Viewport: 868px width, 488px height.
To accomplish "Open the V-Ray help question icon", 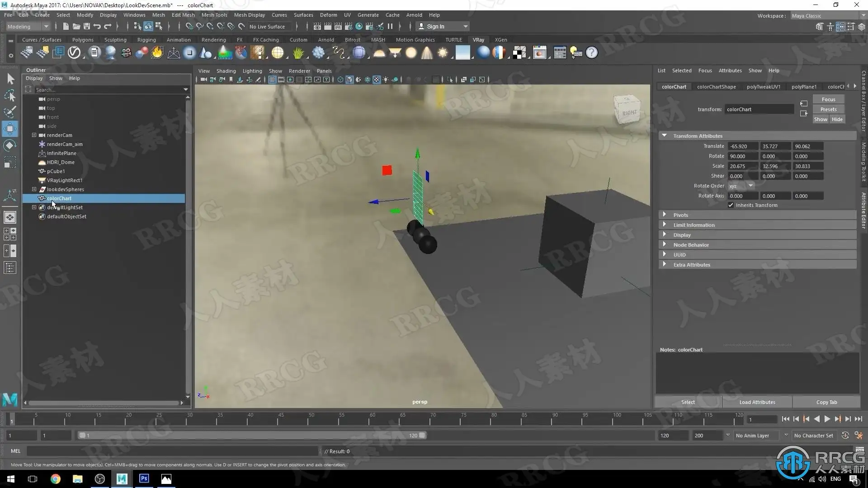I will point(591,53).
